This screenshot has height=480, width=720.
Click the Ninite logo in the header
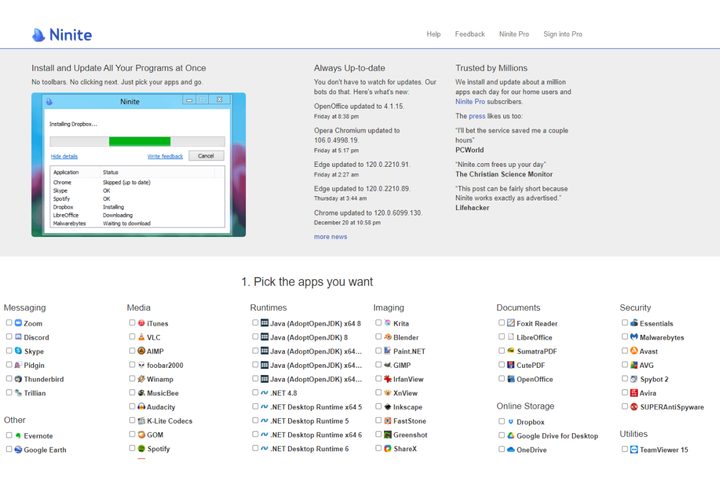pos(61,35)
